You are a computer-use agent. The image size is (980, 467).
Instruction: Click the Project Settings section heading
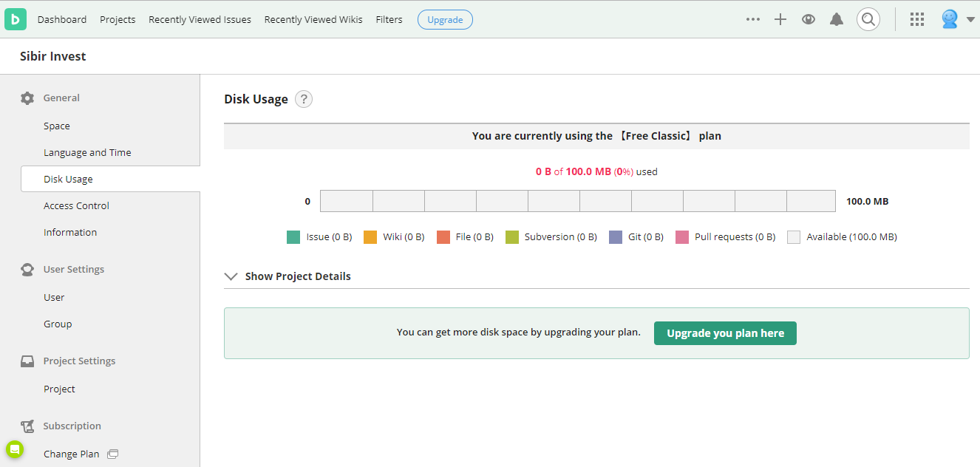click(79, 361)
